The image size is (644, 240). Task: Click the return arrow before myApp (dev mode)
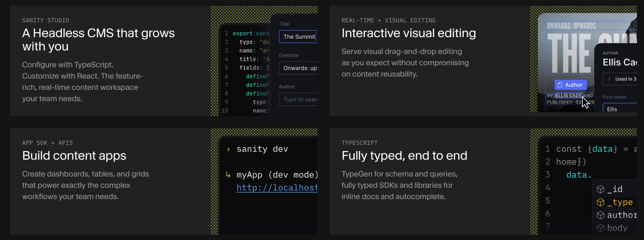[229, 175]
